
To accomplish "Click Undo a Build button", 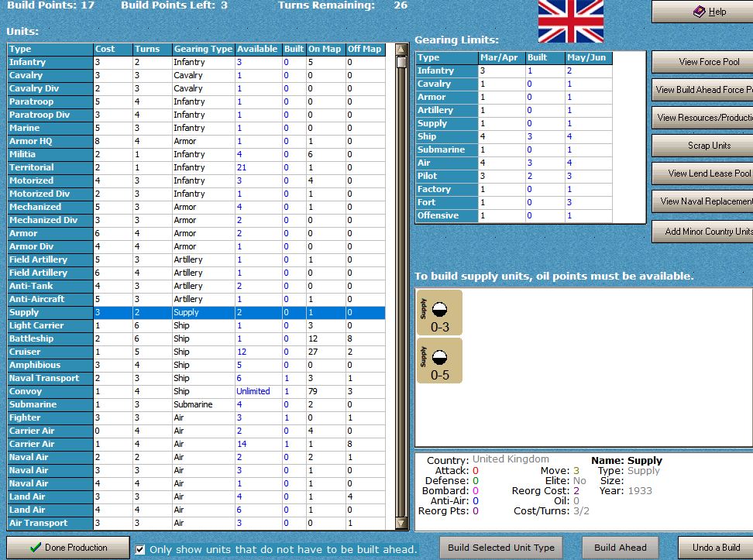I will pos(716,548).
